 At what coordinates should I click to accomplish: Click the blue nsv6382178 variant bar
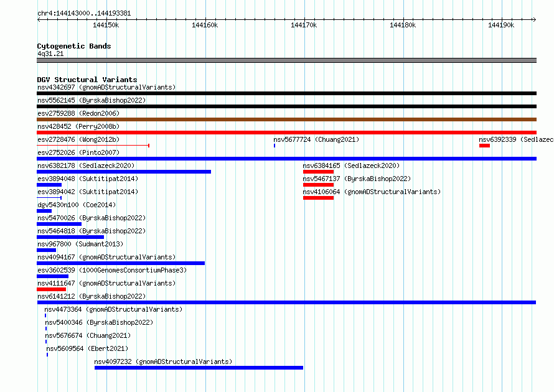[x=124, y=172]
